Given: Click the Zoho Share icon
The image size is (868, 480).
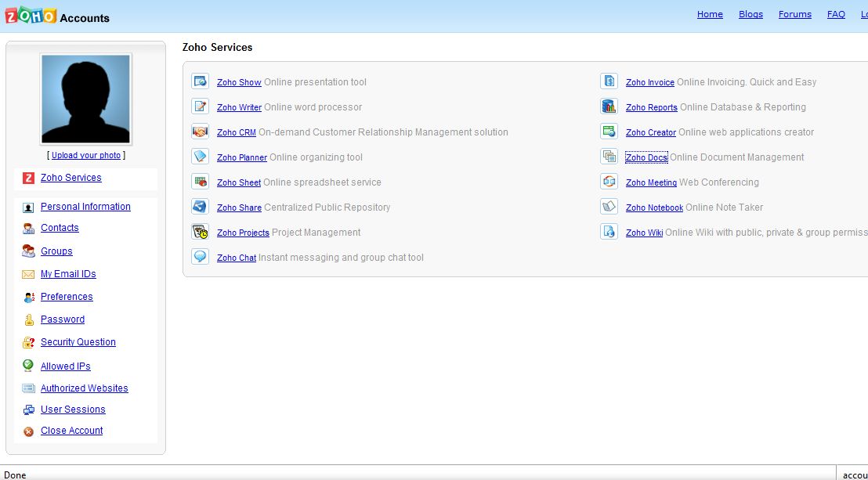Looking at the screenshot, I should [200, 206].
